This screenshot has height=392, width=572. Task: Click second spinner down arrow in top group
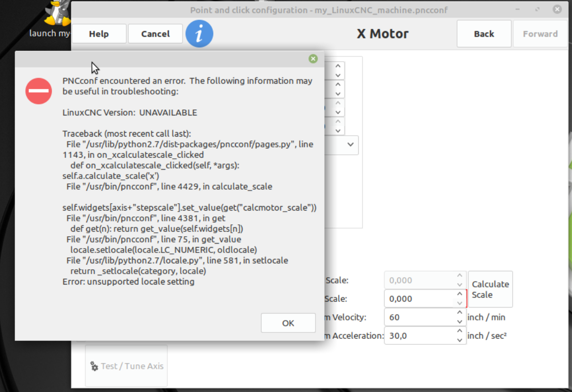tap(338, 94)
